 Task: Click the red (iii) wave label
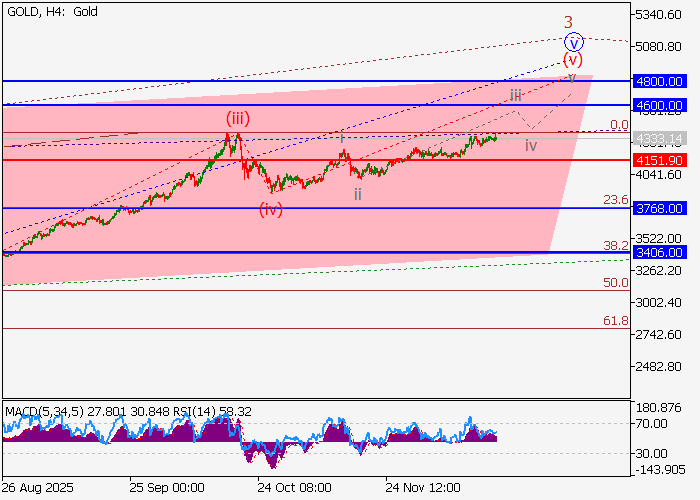tap(237, 119)
